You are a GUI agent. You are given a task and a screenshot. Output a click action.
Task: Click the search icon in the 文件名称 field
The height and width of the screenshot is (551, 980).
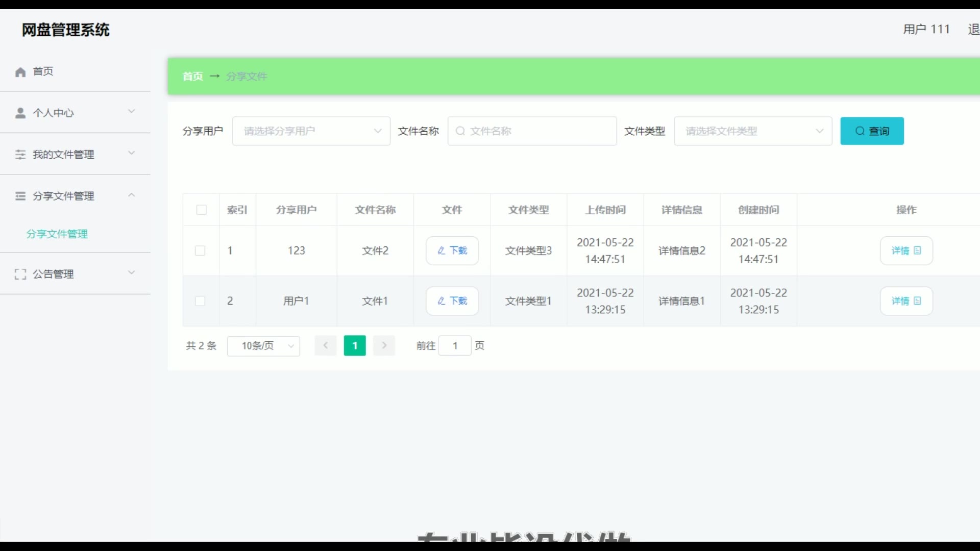pos(460,131)
